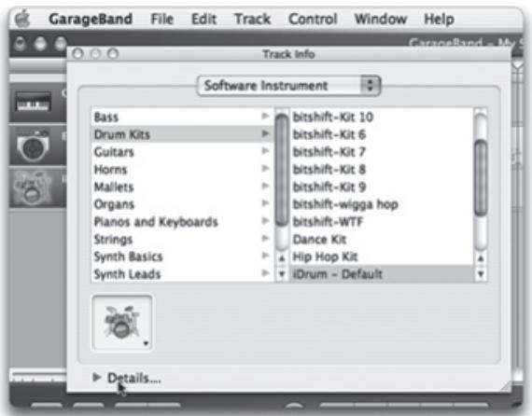Select the keyboard track icon in GarageBand window
The height and width of the screenshot is (416, 532).
[34, 102]
